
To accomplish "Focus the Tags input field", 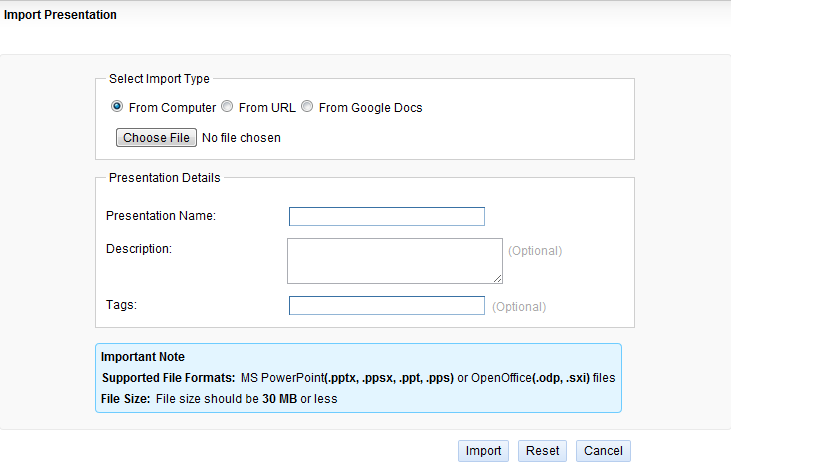I will [x=387, y=306].
